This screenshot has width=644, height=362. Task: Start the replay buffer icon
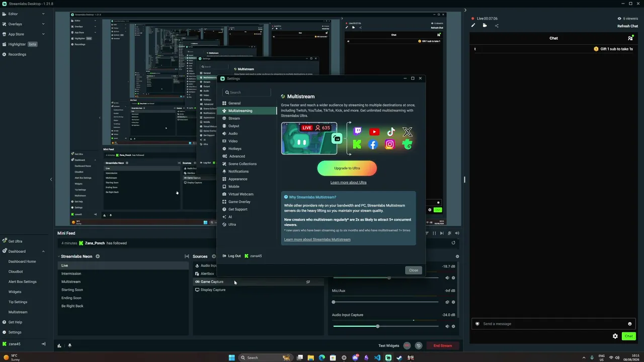(418, 346)
